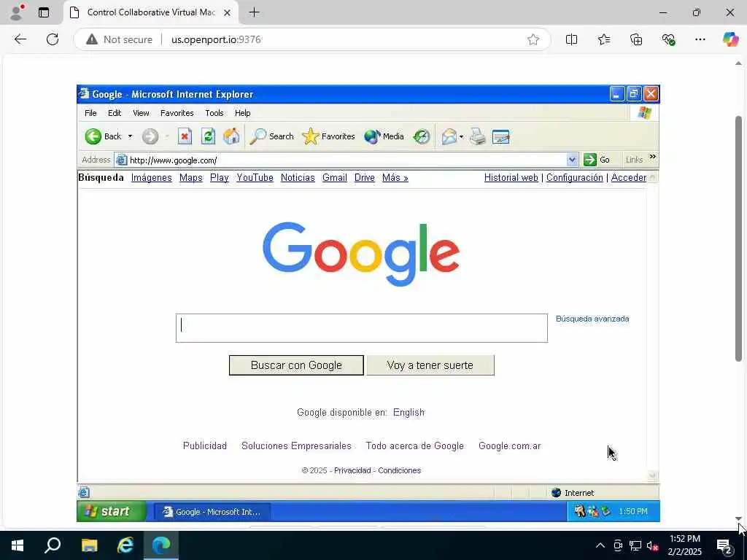
Task: Open the Historial web link
Action: pyautogui.click(x=511, y=178)
